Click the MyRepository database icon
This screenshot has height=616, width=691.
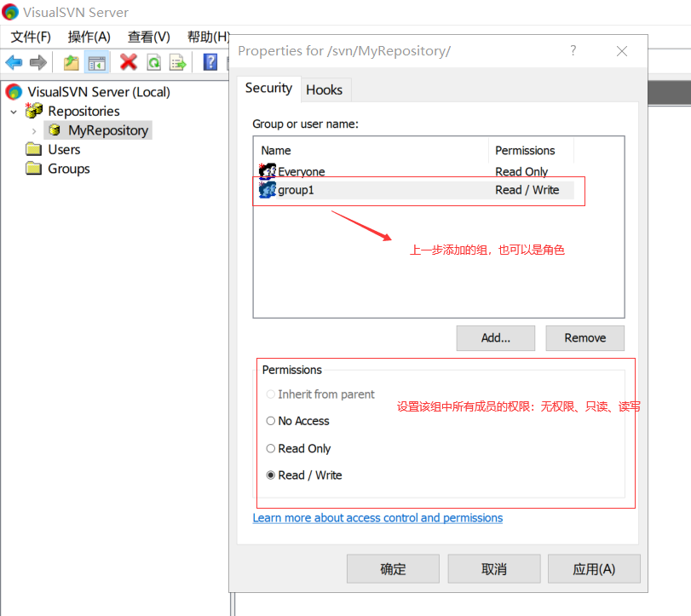55,130
